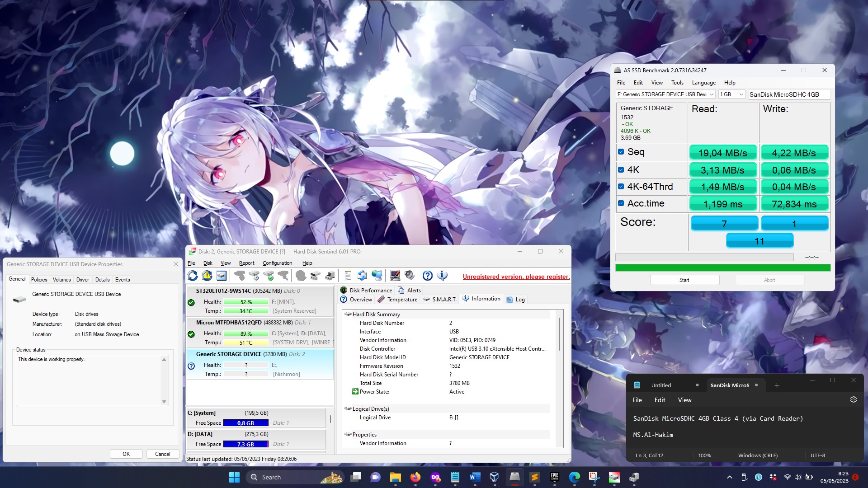
Task: Switch to the Volumes tab in Device Properties
Action: pyautogui.click(x=62, y=280)
